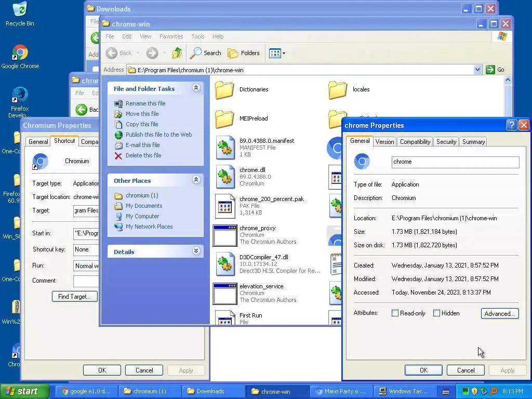532x399 pixels.
Task: Open the Recycle Bin desktop icon
Action: [20, 14]
